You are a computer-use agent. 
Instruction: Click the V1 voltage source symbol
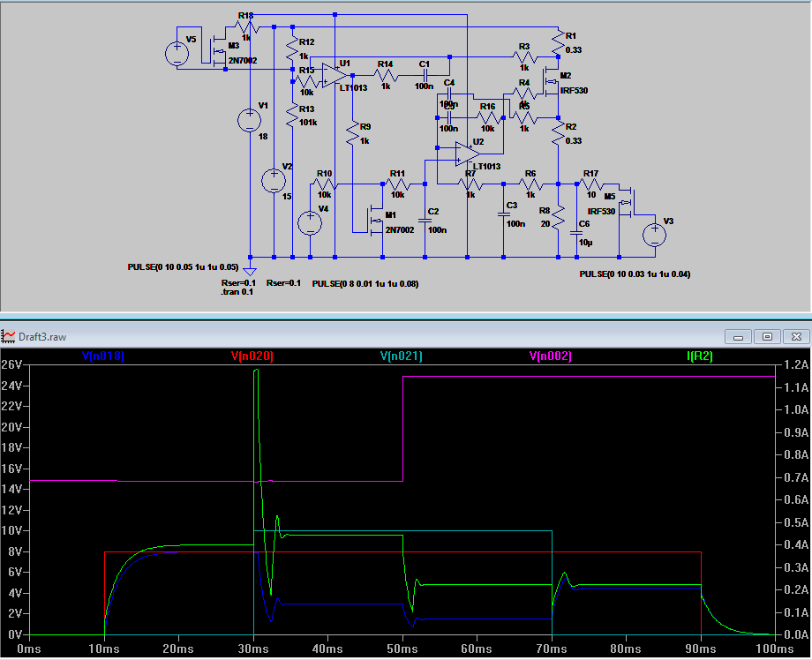[250, 121]
